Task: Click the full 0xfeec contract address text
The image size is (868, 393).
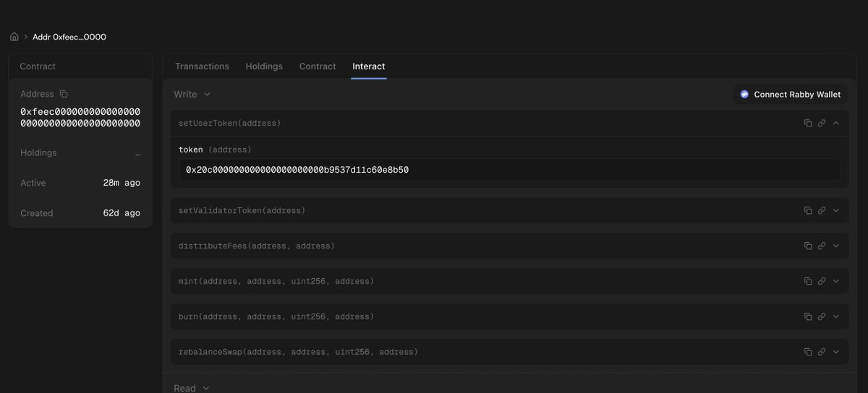Action: [80, 118]
